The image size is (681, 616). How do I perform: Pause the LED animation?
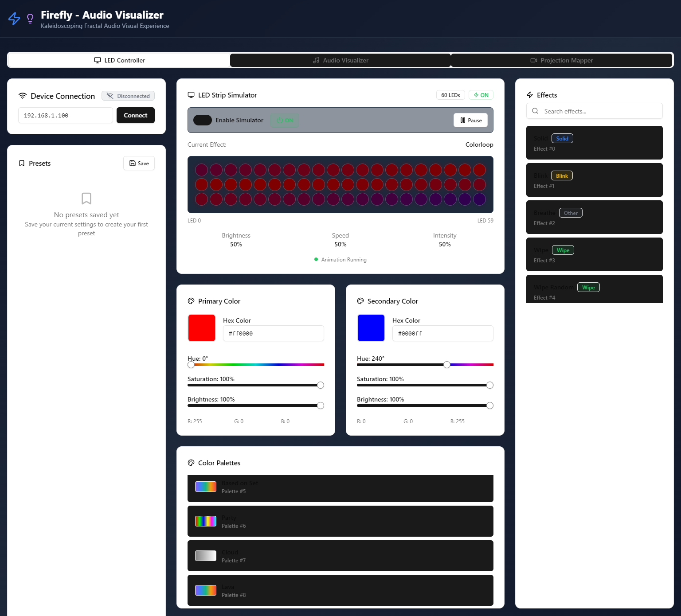(471, 120)
